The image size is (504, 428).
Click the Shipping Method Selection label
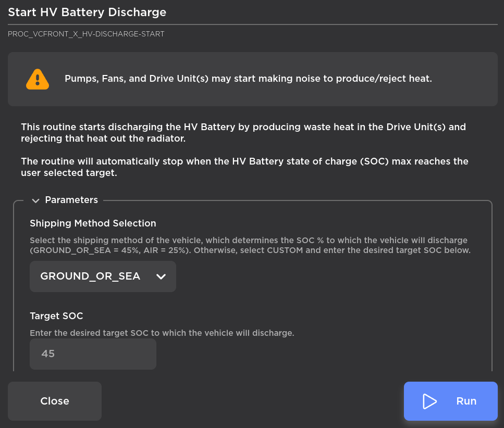tap(93, 223)
